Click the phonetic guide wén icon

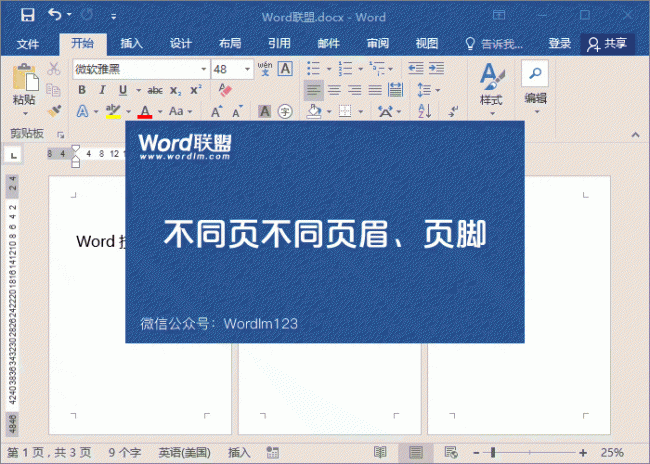click(x=265, y=69)
